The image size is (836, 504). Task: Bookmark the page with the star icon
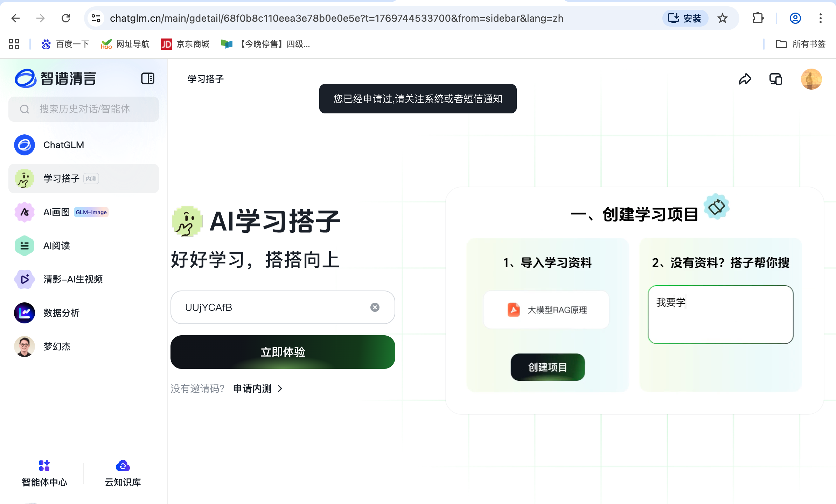pyautogui.click(x=722, y=18)
